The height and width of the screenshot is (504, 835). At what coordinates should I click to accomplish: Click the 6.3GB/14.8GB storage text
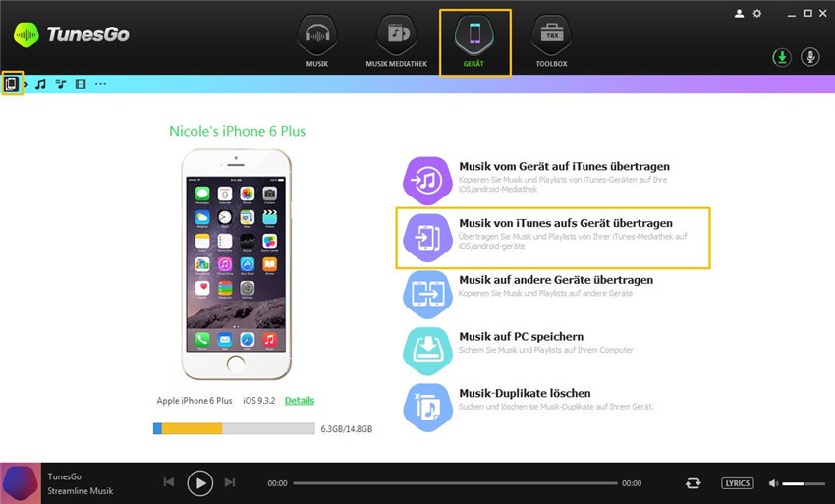(346, 429)
